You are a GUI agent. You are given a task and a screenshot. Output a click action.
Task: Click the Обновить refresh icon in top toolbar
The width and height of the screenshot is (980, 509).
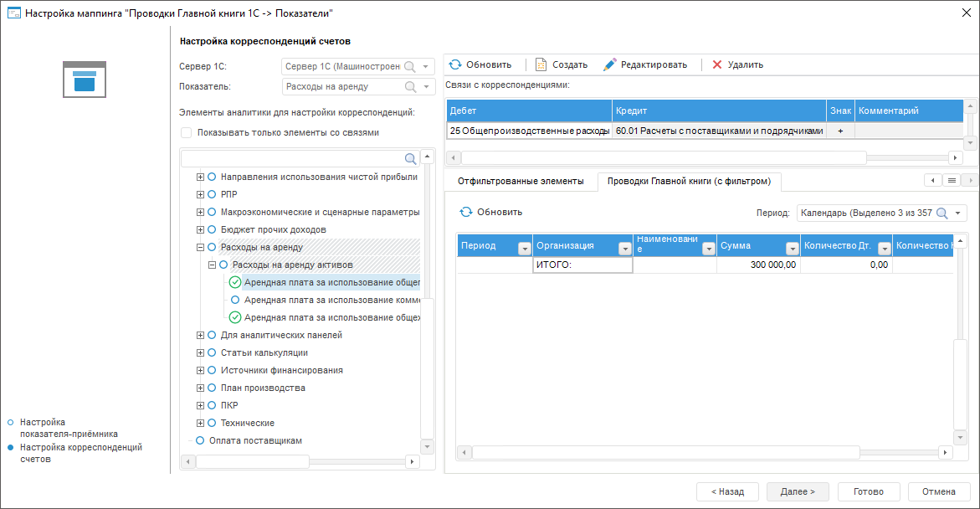[x=455, y=64]
